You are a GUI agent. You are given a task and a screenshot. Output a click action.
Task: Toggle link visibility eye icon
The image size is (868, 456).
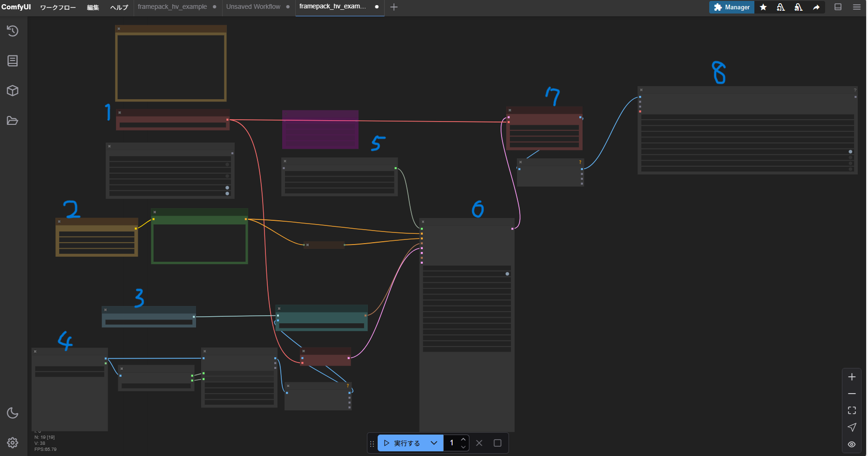tap(852, 444)
